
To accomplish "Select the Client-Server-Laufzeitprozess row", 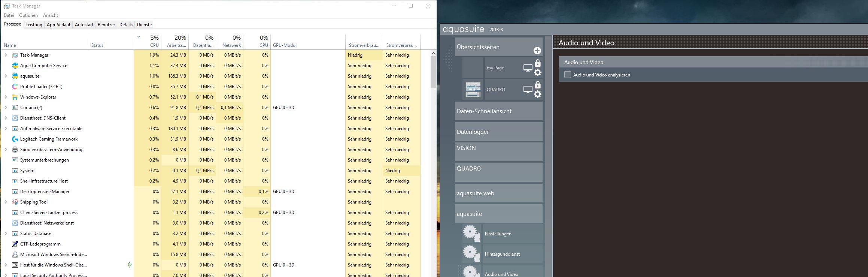I will [x=210, y=213].
